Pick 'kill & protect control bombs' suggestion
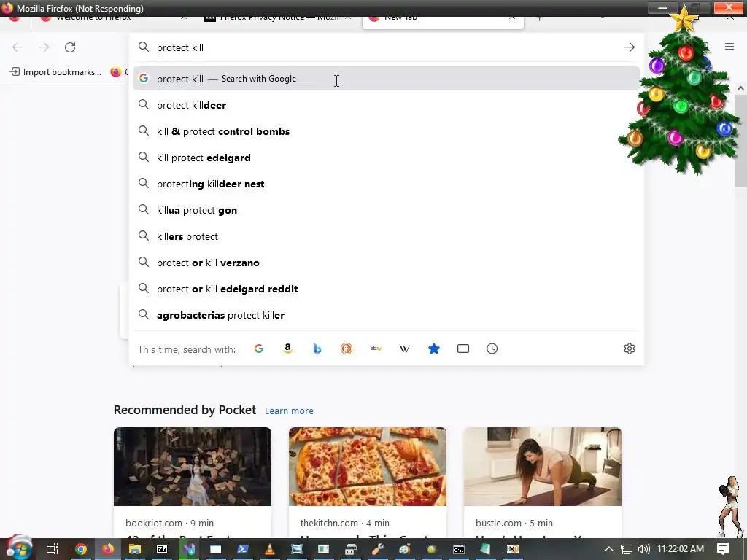 click(x=387, y=131)
